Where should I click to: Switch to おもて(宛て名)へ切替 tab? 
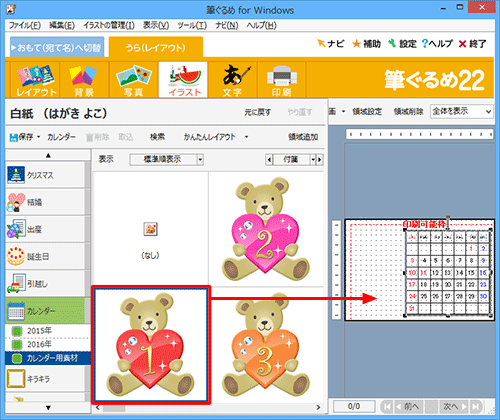coord(57,47)
